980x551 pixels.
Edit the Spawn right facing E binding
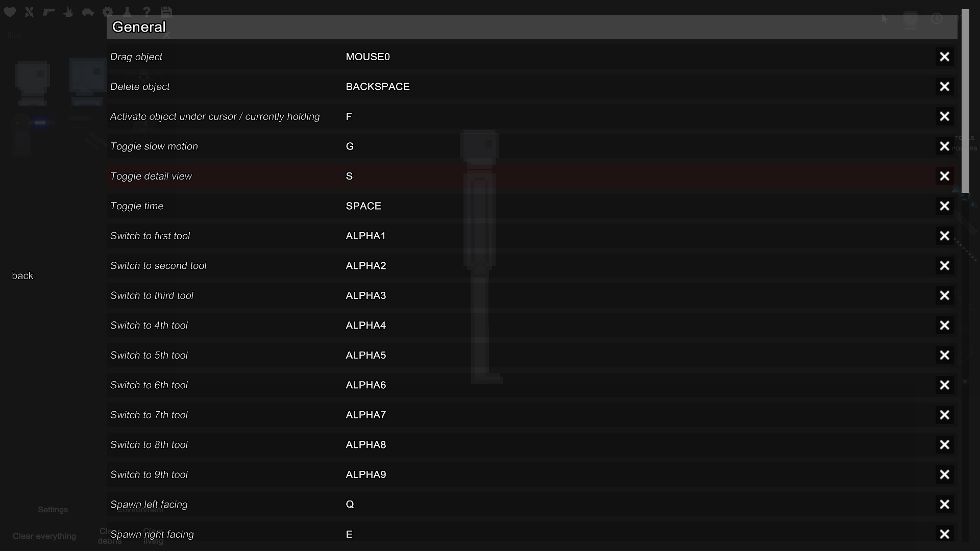349,535
